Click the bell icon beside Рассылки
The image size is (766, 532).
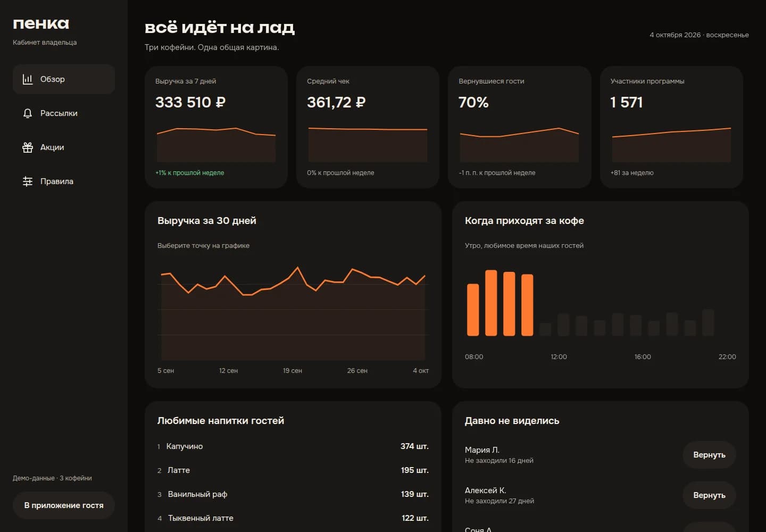pos(28,113)
